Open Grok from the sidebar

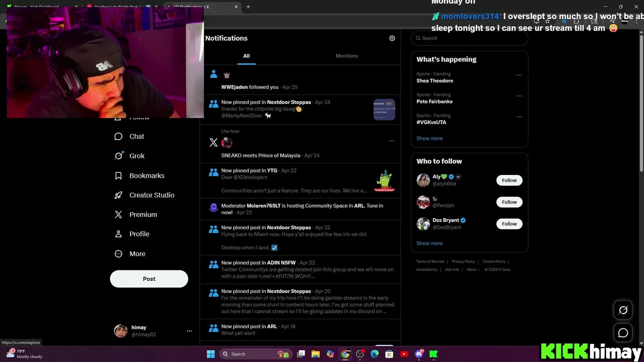pos(130,156)
